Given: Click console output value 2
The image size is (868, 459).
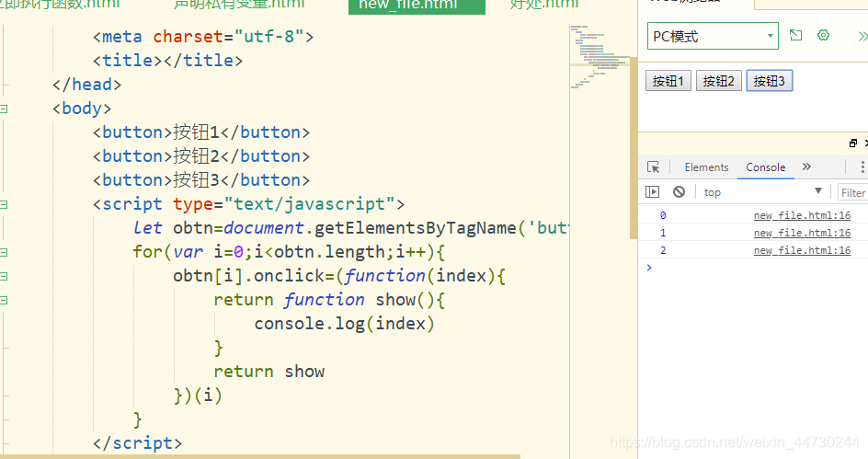Looking at the screenshot, I should (x=663, y=251).
